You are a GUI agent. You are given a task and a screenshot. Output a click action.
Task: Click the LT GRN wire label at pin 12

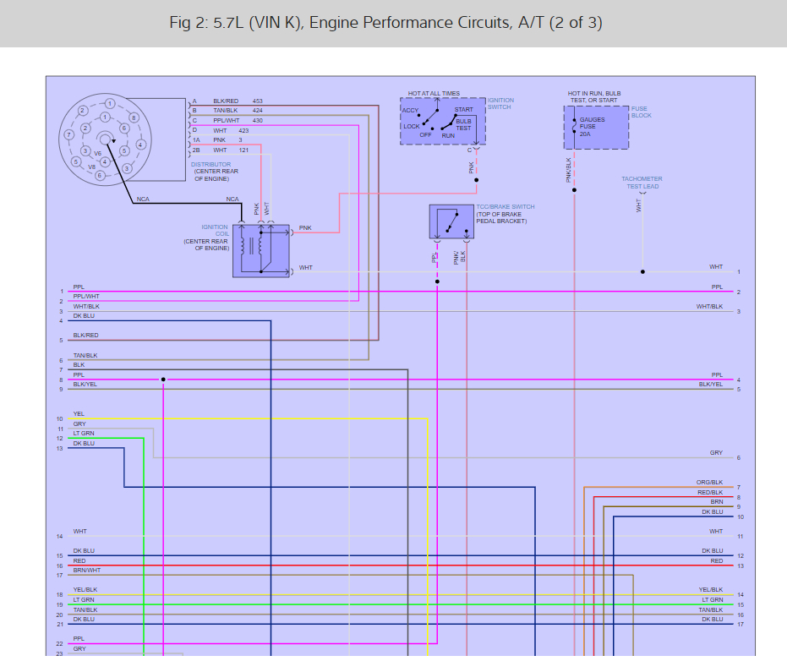pos(84,433)
